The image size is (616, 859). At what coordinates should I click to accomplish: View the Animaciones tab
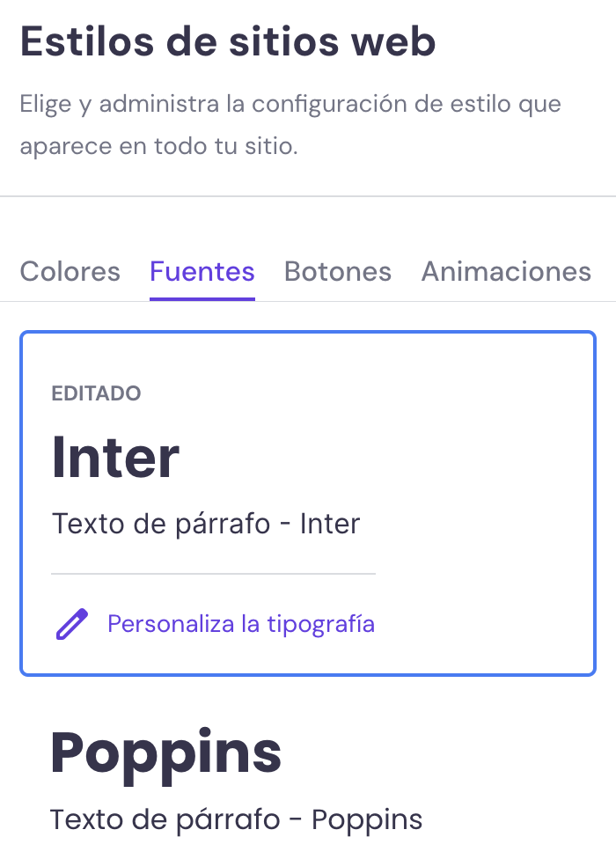coord(506,272)
